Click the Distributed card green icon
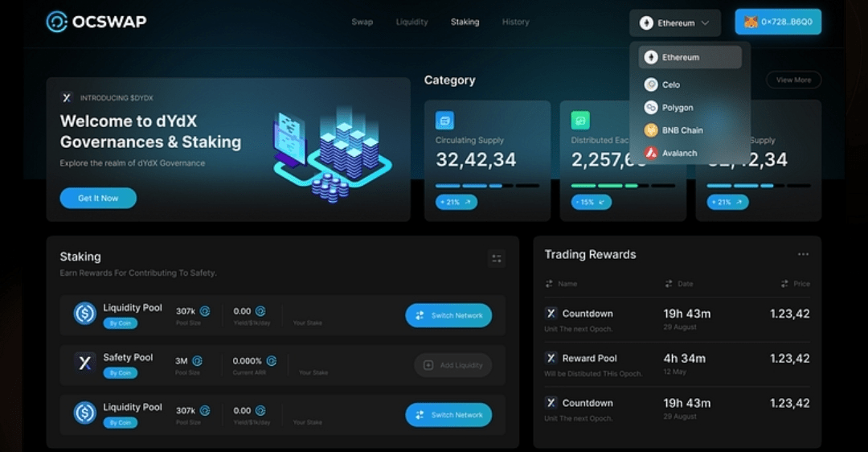This screenshot has height=452, width=868. coord(581,120)
